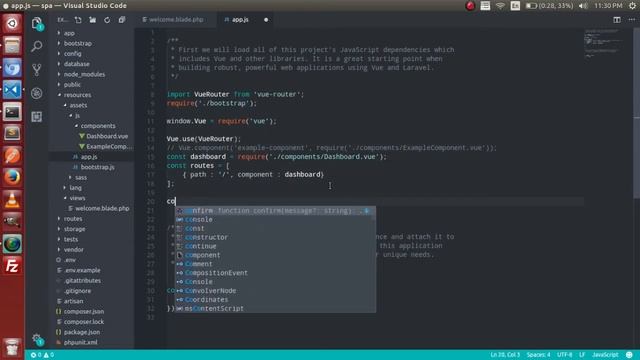Open the Explorer view in activity bar
This screenshot has height=360, width=640.
pyautogui.click(x=37, y=23)
